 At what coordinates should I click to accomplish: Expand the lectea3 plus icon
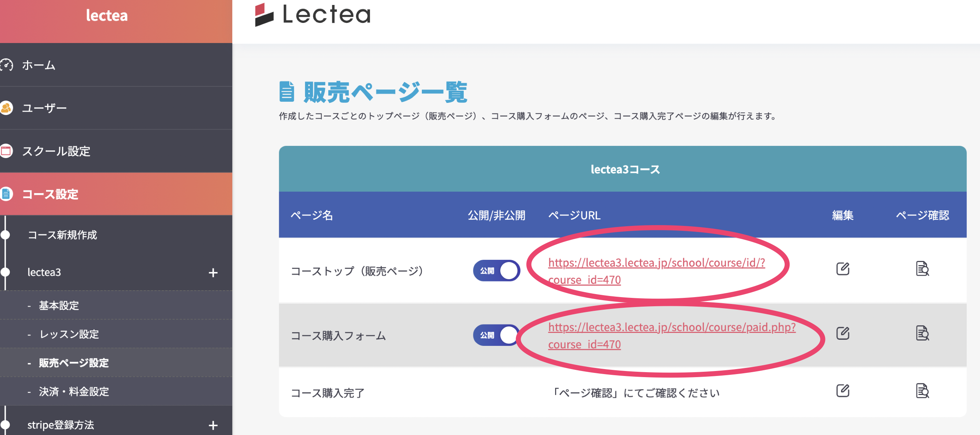213,273
